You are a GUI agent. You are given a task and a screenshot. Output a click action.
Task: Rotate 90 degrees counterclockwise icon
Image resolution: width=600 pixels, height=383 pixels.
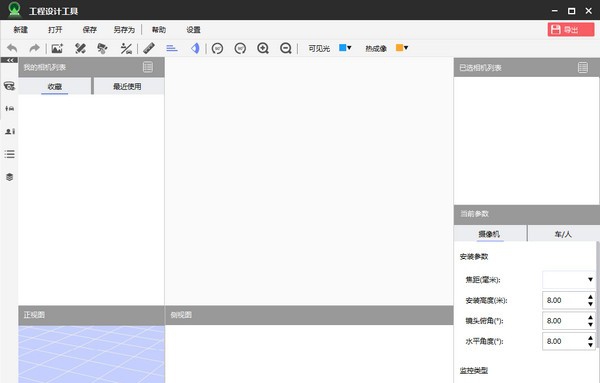pyautogui.click(x=217, y=48)
